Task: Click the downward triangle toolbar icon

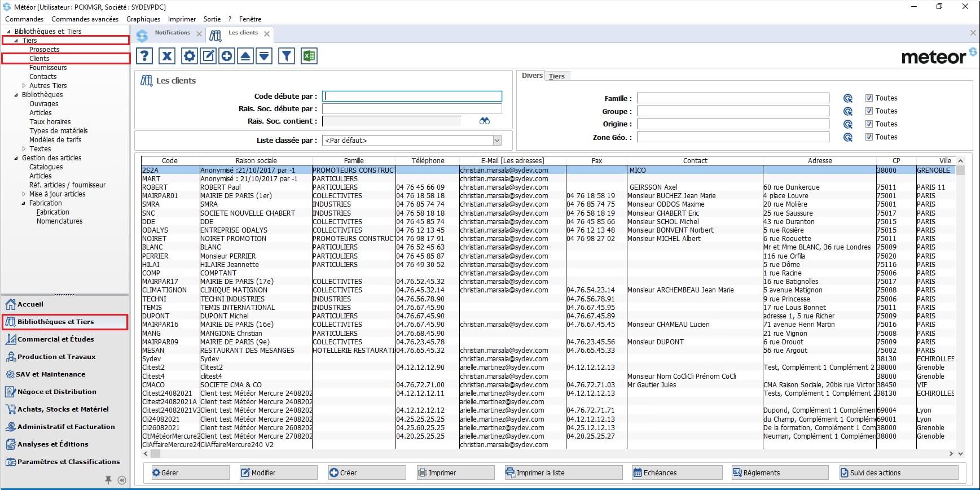Action: click(264, 56)
